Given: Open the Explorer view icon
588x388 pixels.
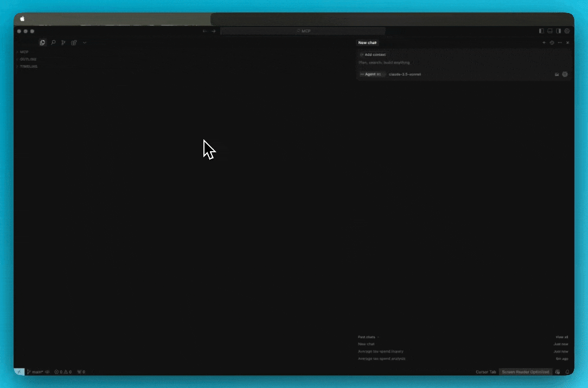Looking at the screenshot, I should (x=42, y=42).
